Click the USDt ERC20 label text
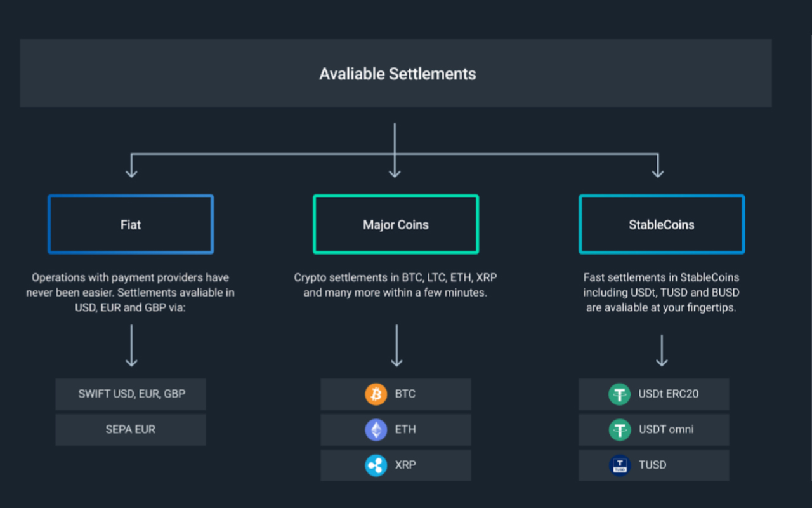Screen dimensions: 812x508 point(668,394)
